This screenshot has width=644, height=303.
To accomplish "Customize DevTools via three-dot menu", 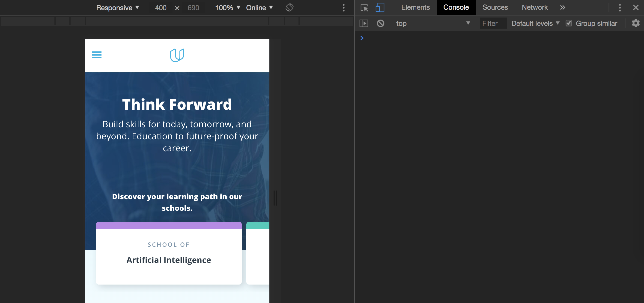I will (x=620, y=8).
